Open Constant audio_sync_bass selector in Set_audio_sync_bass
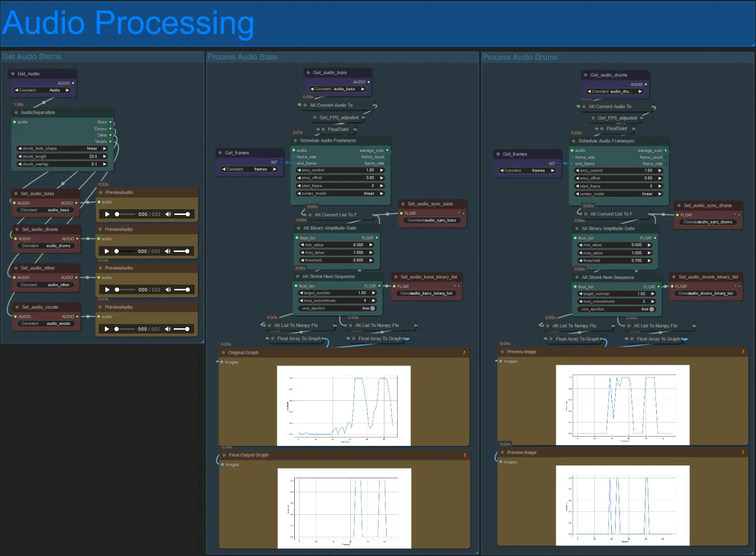The image size is (756, 556). click(432, 221)
